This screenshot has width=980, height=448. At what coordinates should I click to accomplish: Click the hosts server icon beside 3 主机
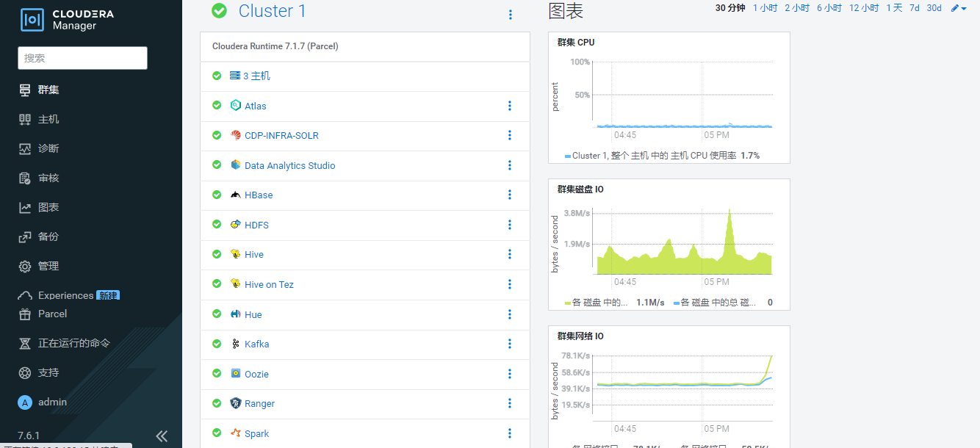tap(235, 76)
